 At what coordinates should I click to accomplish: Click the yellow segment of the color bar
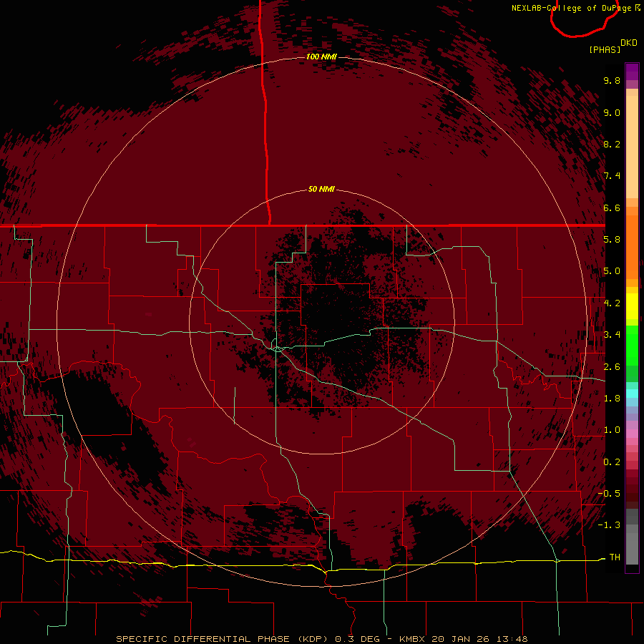click(632, 306)
